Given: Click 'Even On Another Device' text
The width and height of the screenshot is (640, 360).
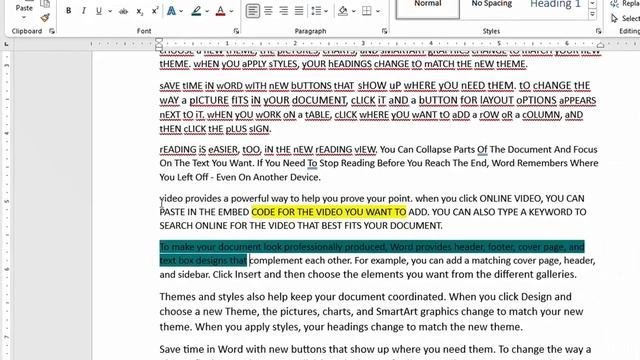Looking at the screenshot, I should point(268,178).
